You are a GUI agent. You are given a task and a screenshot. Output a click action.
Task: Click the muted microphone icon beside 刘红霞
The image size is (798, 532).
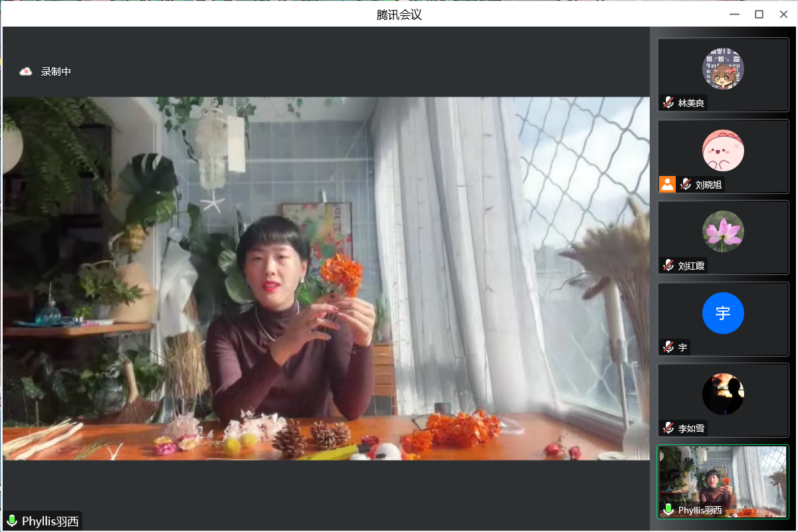(x=668, y=266)
